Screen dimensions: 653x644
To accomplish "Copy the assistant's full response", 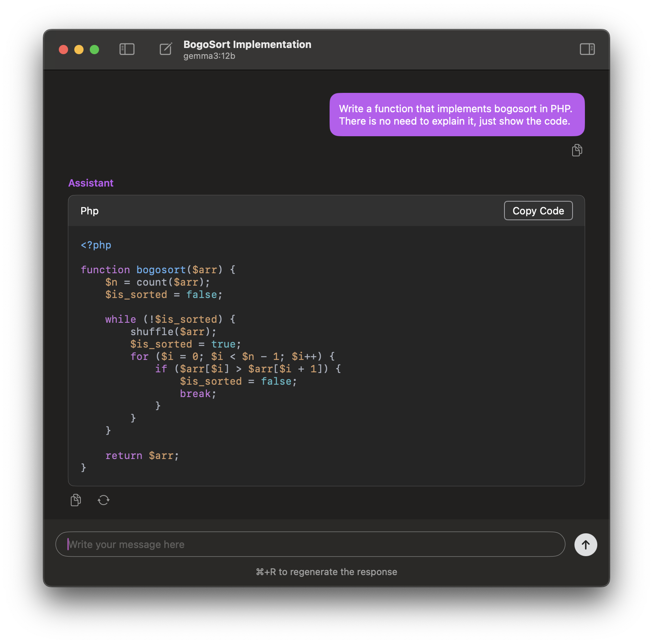I will (76, 500).
